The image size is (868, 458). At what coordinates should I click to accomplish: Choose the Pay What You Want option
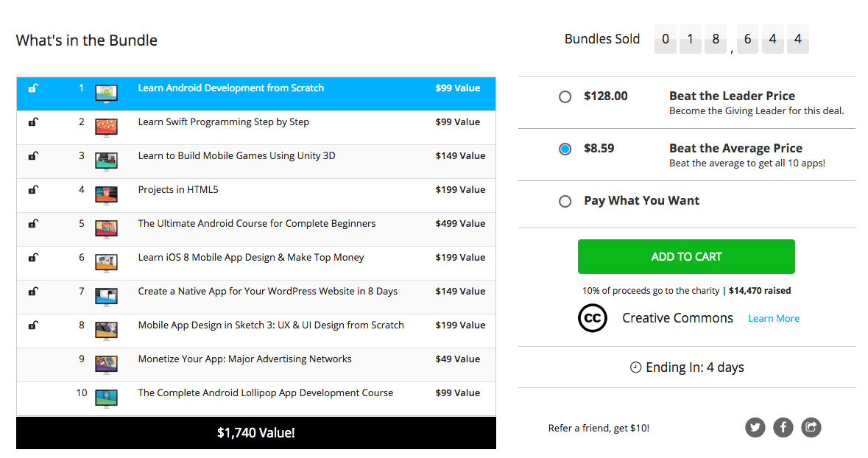(x=565, y=201)
